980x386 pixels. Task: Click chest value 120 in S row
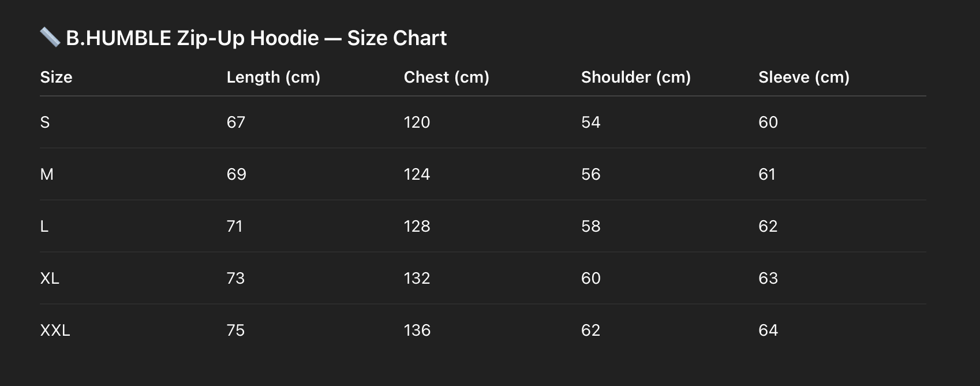(x=417, y=122)
